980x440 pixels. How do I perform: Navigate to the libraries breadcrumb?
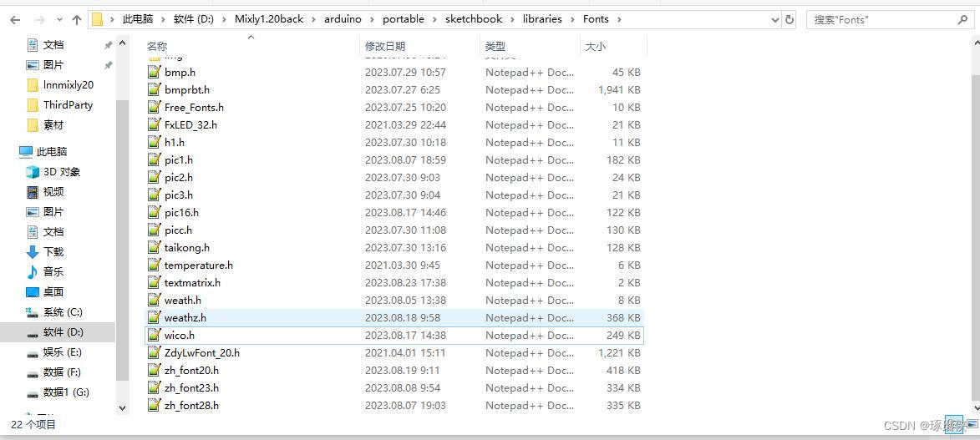tap(542, 19)
